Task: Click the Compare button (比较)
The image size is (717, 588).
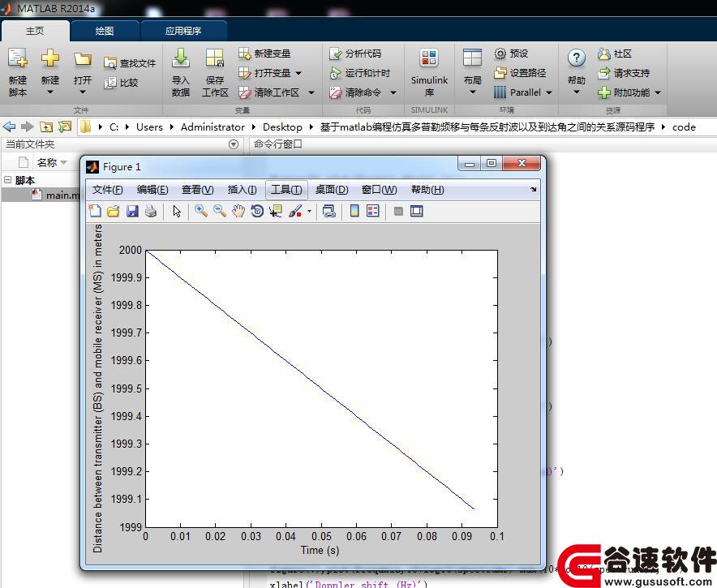Action: pyautogui.click(x=121, y=82)
